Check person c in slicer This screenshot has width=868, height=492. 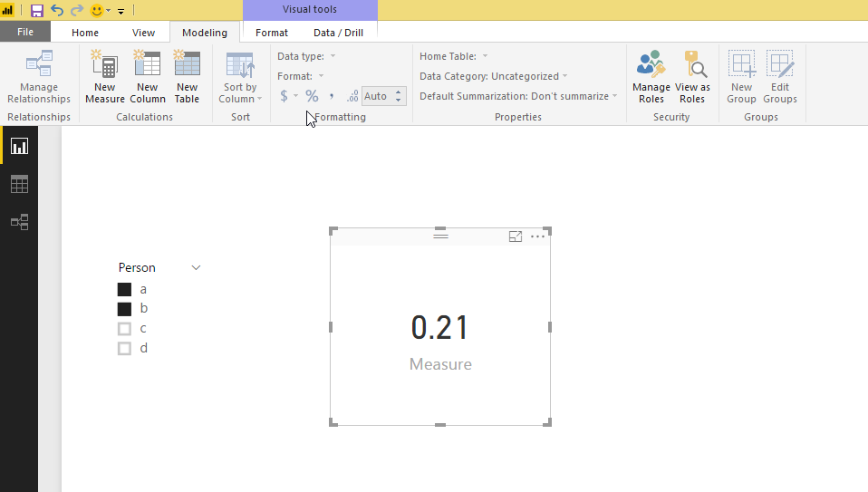tap(124, 329)
